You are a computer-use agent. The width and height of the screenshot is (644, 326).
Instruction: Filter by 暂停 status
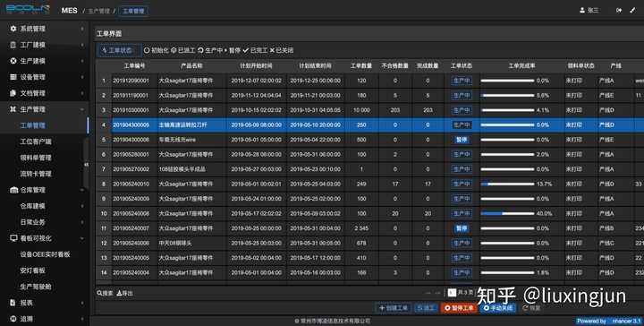[x=233, y=50]
